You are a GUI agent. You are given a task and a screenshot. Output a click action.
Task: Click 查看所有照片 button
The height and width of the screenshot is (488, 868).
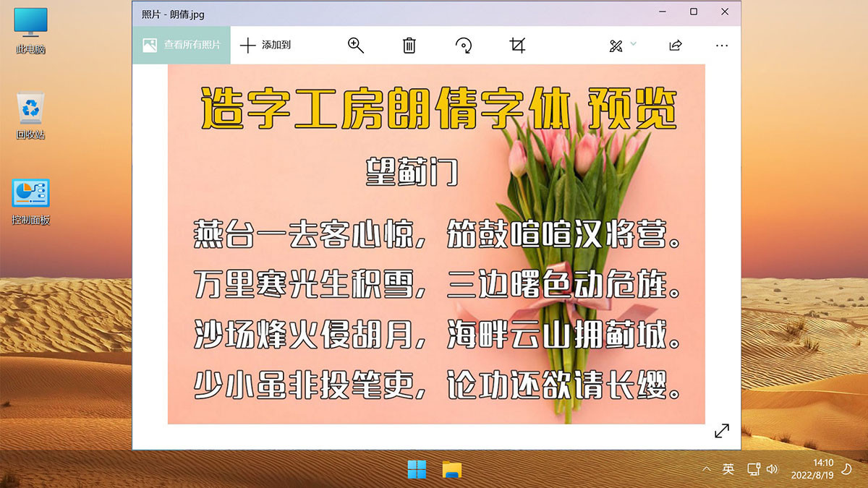click(x=182, y=45)
